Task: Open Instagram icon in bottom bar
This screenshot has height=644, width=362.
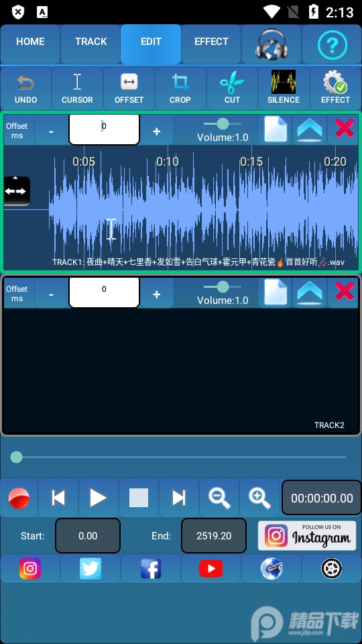Action: coord(30,568)
